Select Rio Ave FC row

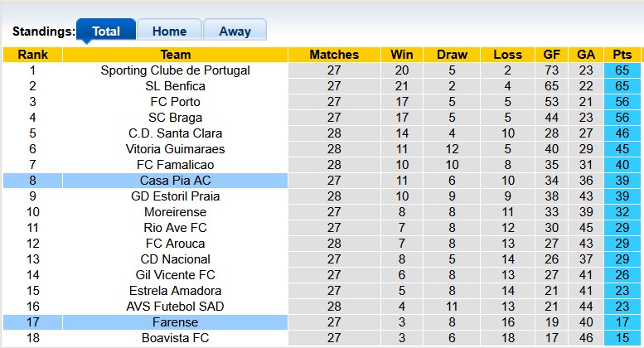tap(176, 228)
